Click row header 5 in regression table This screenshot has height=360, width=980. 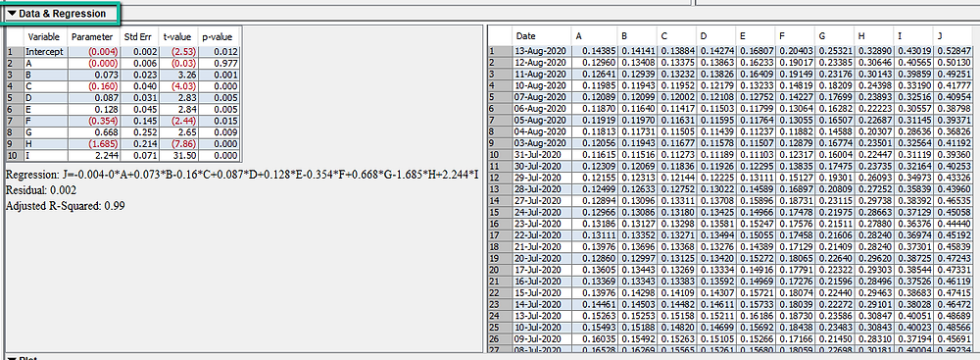click(15, 98)
